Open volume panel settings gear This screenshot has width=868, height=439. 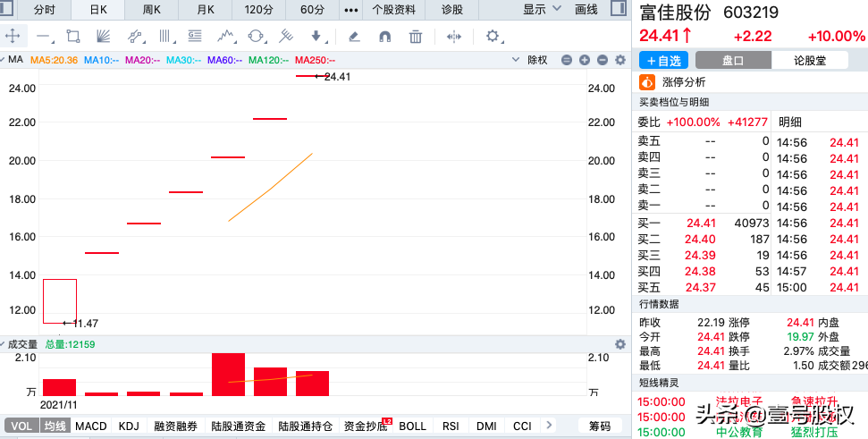tap(620, 344)
